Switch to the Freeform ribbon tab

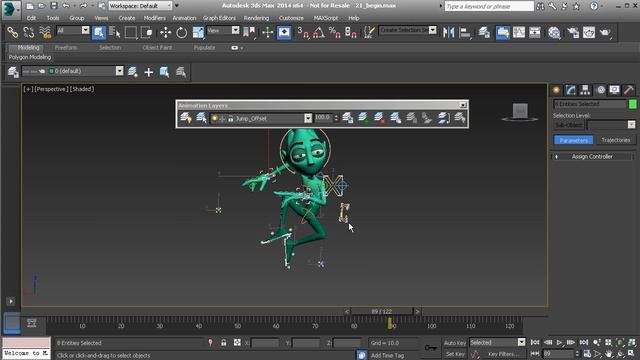pyautogui.click(x=66, y=48)
